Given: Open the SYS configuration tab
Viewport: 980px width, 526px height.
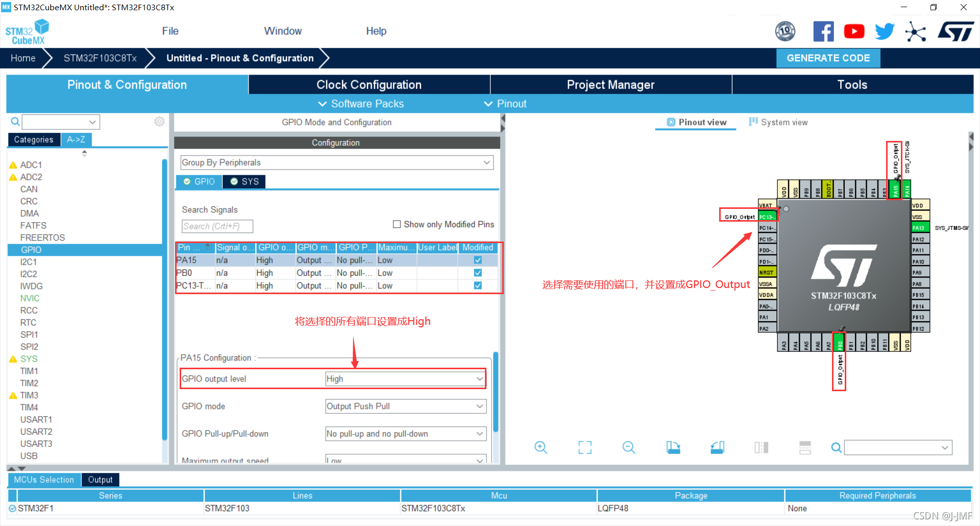Looking at the screenshot, I should [244, 182].
